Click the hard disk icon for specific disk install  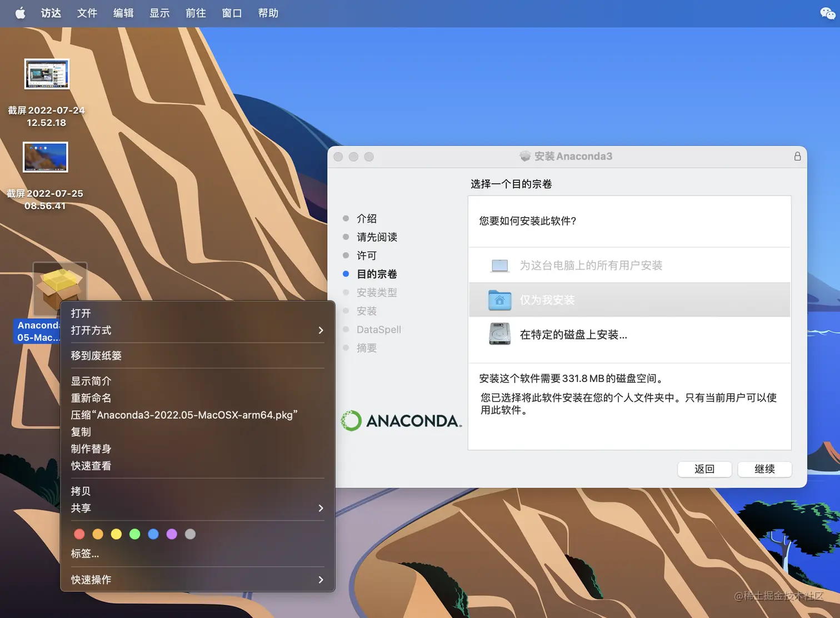[x=499, y=334]
